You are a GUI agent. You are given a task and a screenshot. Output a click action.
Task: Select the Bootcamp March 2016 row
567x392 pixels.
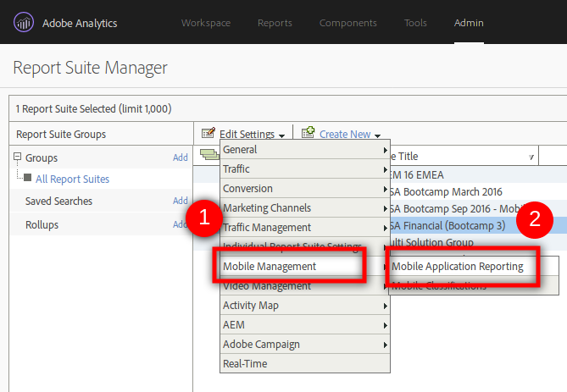[x=478, y=192]
